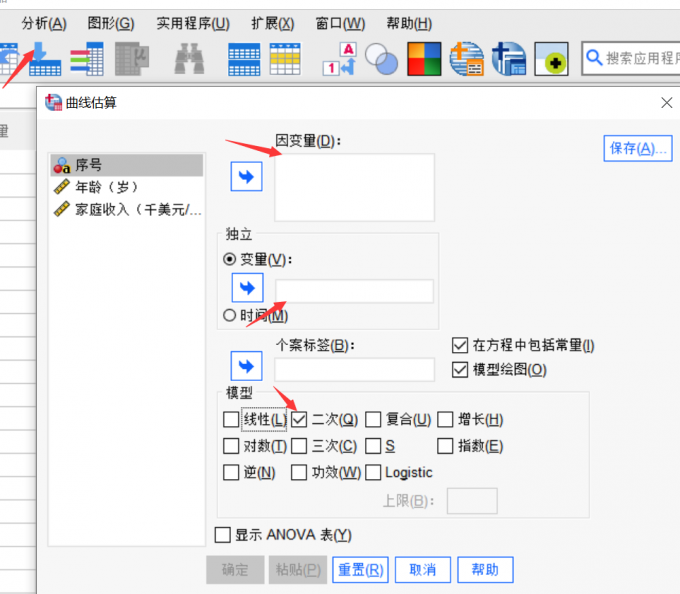Viewport: 680px width, 594px height.
Task: Enable the 三次(C) model checkbox
Action: pyautogui.click(x=299, y=446)
